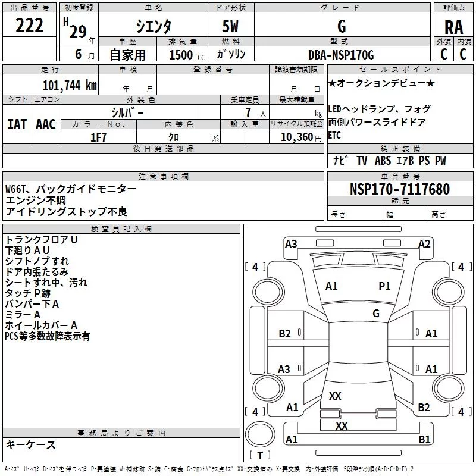
Task: Click the mileage value 101,744 km
Action: pyautogui.click(x=70, y=86)
